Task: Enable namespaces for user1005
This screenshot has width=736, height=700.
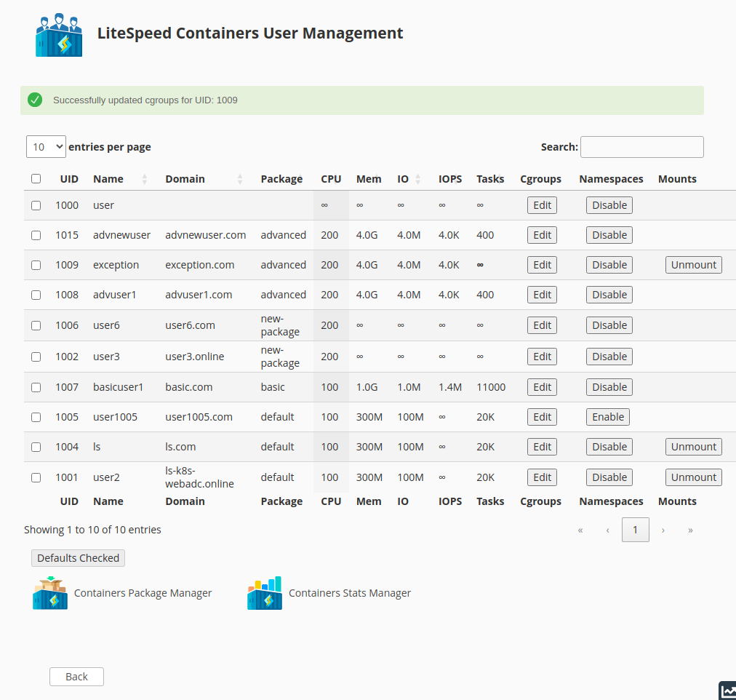Action: click(607, 417)
